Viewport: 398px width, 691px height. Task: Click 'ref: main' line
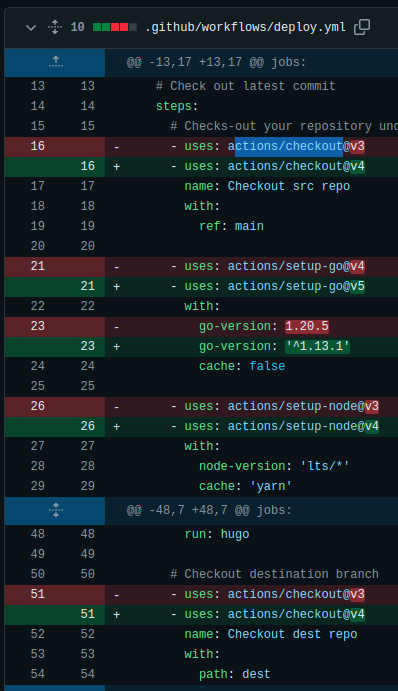[231, 226]
